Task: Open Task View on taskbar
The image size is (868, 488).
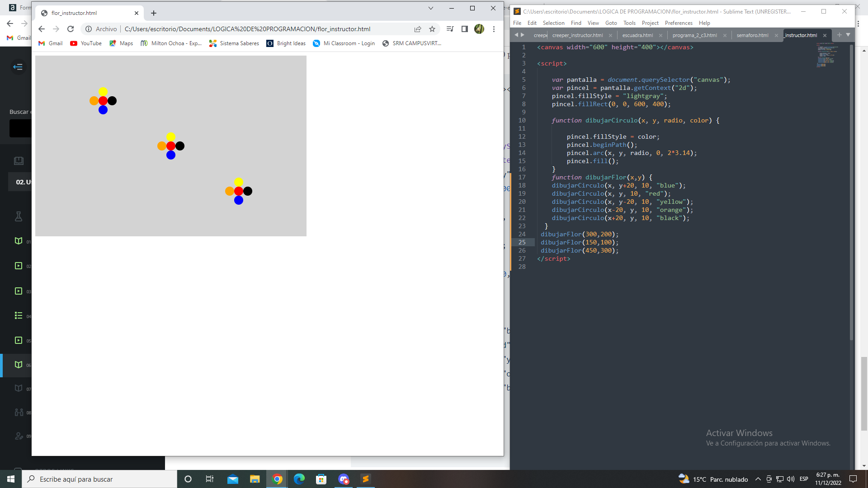Action: 210,479
